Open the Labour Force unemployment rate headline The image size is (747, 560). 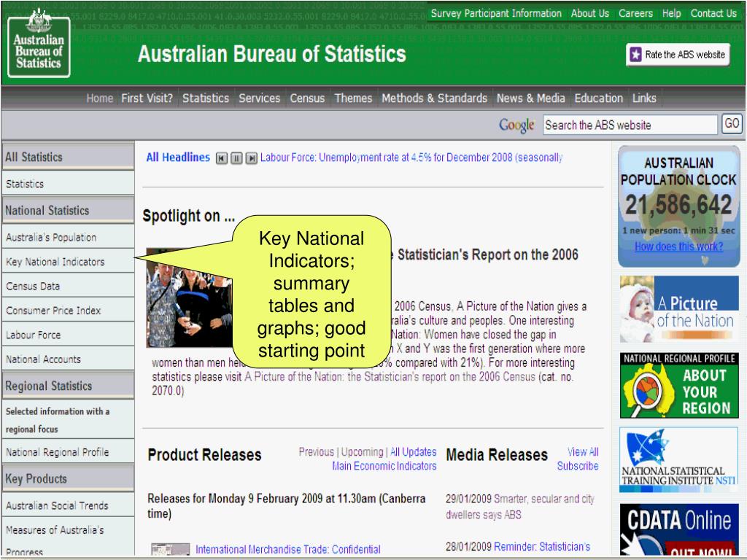pos(411,157)
